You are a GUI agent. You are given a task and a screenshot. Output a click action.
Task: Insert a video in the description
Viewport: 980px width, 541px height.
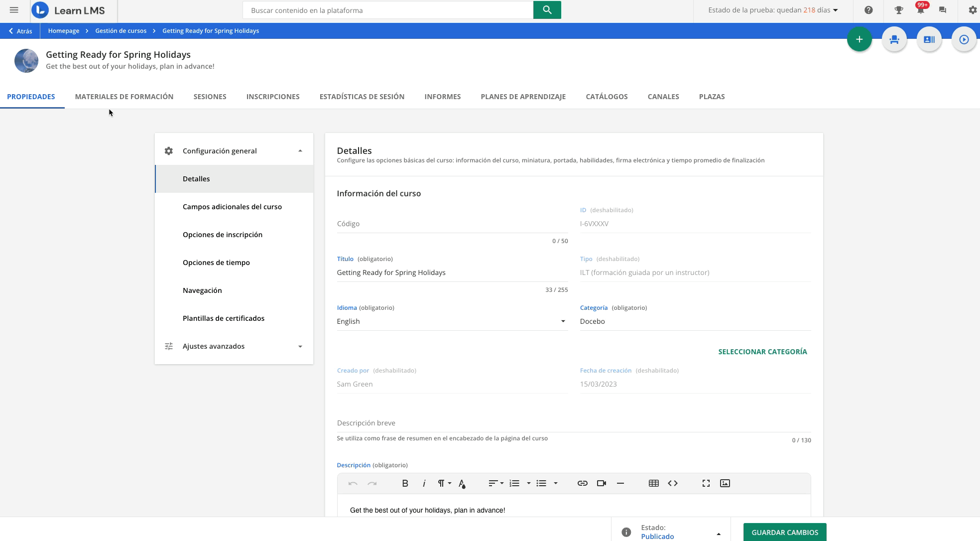[602, 483]
